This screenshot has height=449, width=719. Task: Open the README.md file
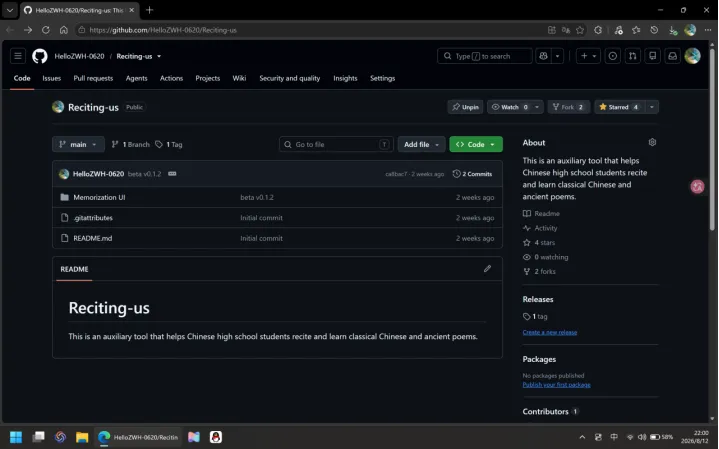93,238
